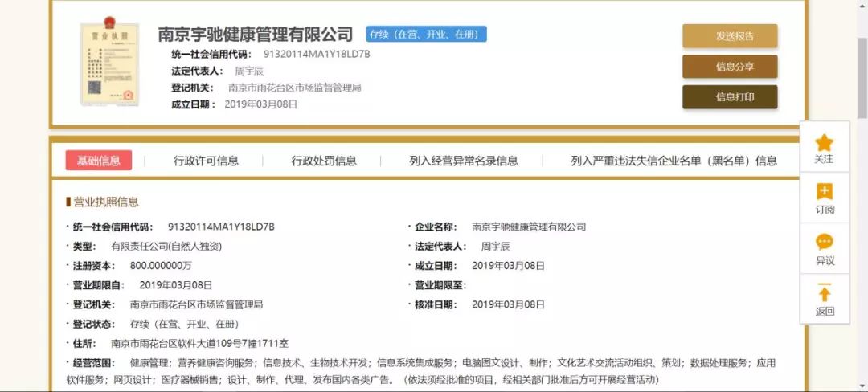Click the 经营范围 description paragraph
The image size is (868, 392).
pyautogui.click(x=420, y=372)
